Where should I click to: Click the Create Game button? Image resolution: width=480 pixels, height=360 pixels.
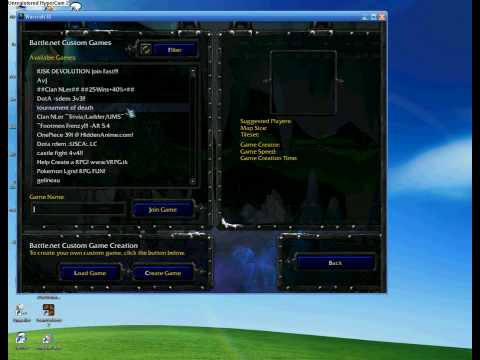[x=163, y=273]
